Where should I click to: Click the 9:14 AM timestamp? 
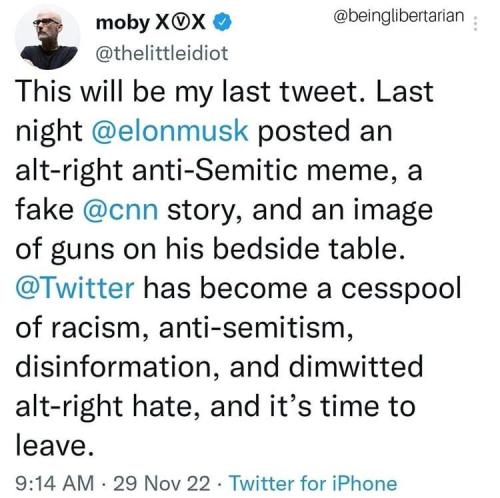click(55, 483)
